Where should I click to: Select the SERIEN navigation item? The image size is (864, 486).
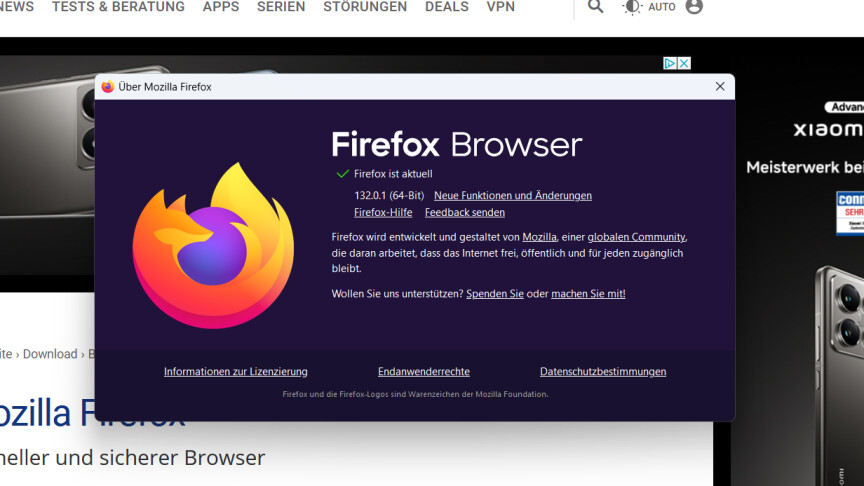(281, 7)
